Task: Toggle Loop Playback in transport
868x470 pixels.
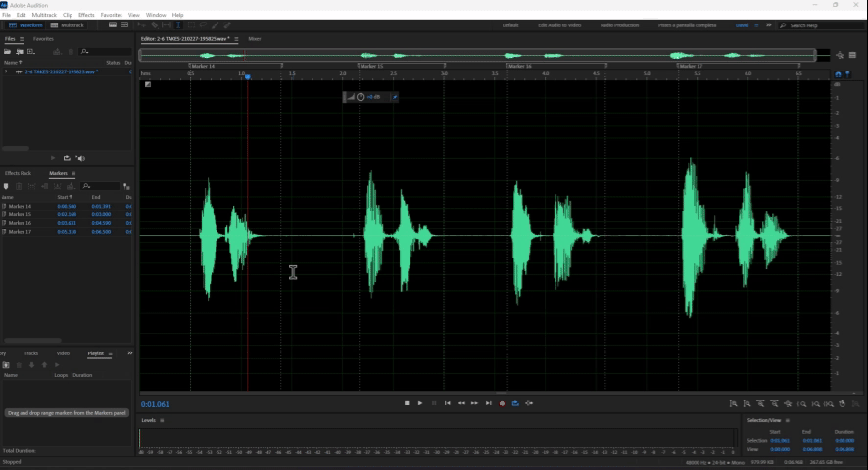Action: pos(515,403)
